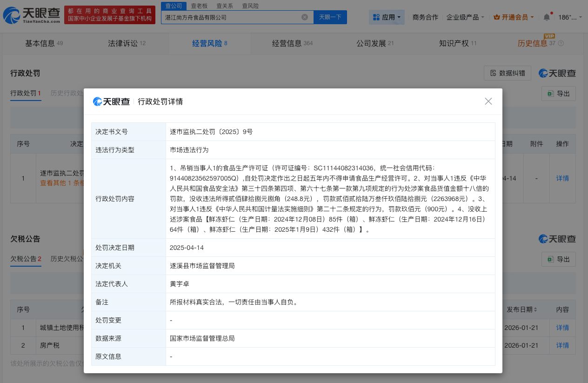The image size is (588, 383).
Task: Click the 导出 export icon in 欠税公告 section
Action: coord(550,259)
